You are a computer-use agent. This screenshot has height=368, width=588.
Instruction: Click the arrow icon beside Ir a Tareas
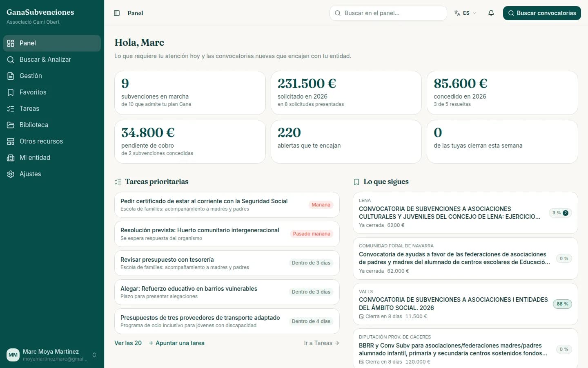[x=337, y=343]
